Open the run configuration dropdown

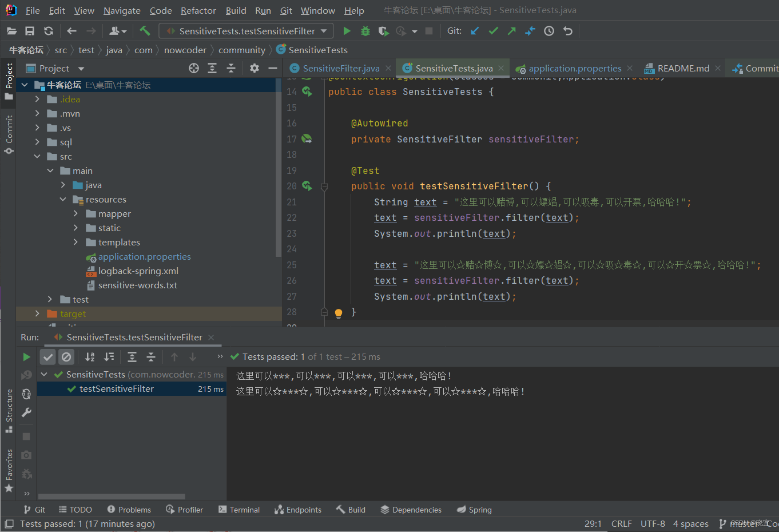tap(324, 31)
